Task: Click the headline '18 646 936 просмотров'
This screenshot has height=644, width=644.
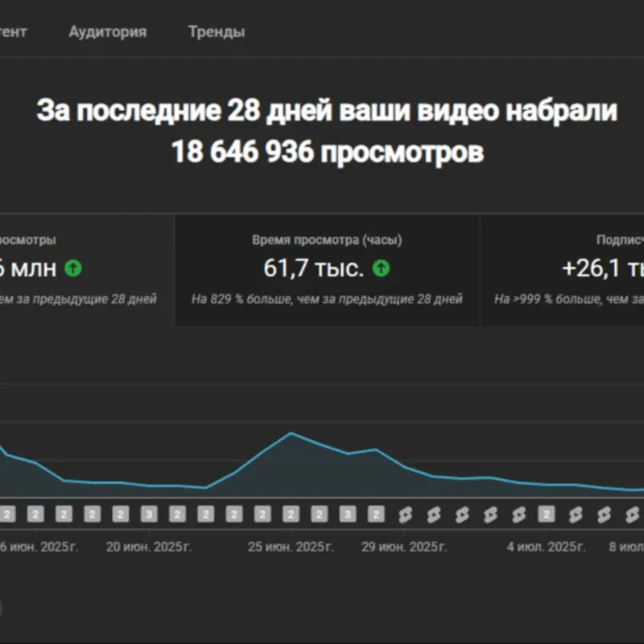Action: click(328, 152)
